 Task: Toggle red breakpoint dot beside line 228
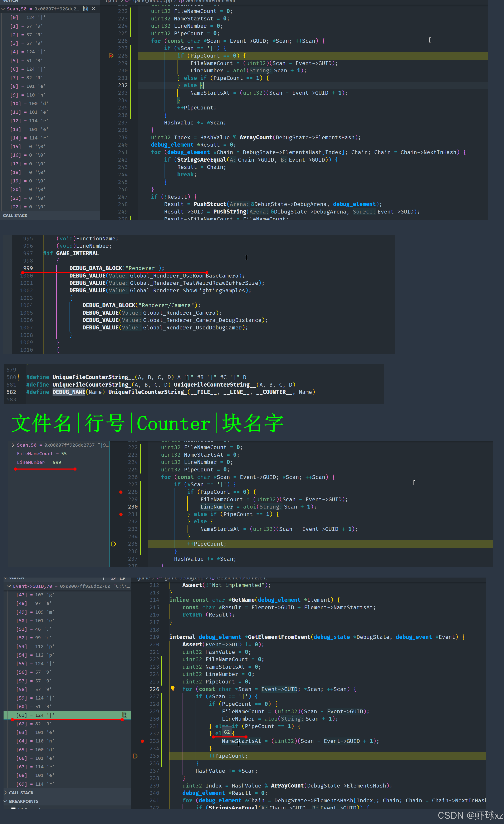coord(121,492)
